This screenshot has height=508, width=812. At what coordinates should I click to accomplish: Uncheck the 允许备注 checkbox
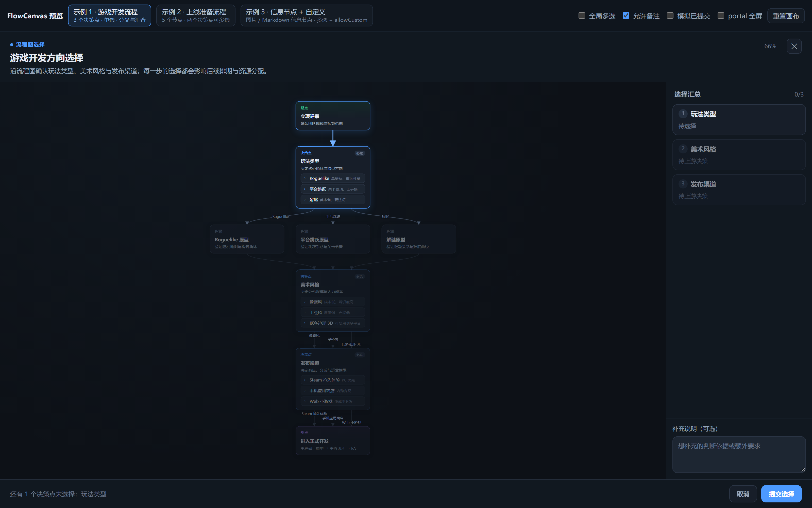point(626,15)
